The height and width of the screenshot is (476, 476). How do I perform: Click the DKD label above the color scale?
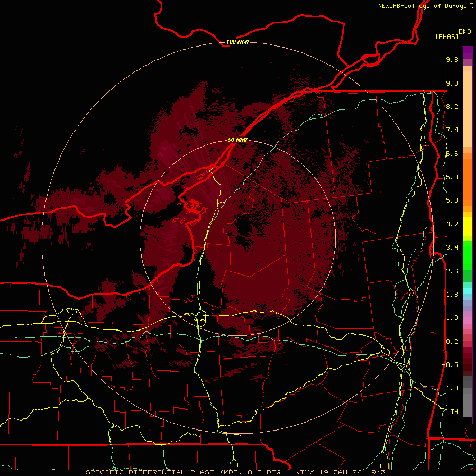point(465,31)
